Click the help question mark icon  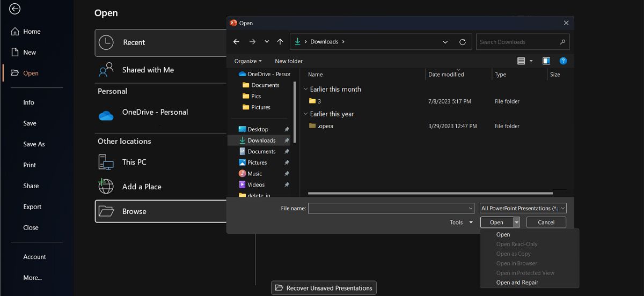point(563,61)
